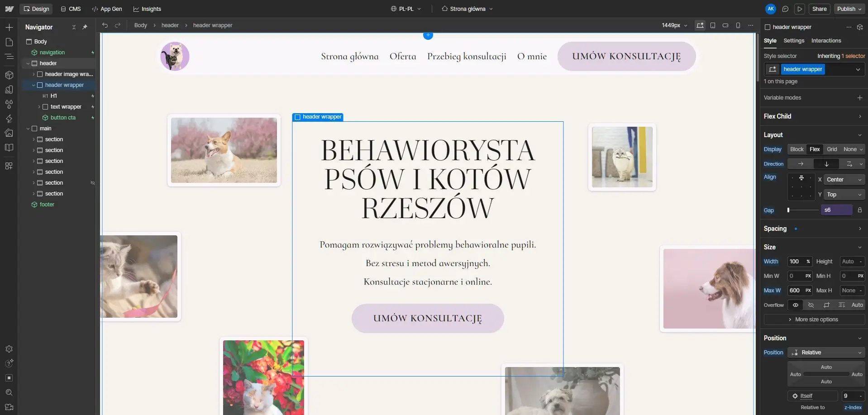Expand text wrapper in Navigator tree
Screen dimensions: 868x415
(39, 107)
